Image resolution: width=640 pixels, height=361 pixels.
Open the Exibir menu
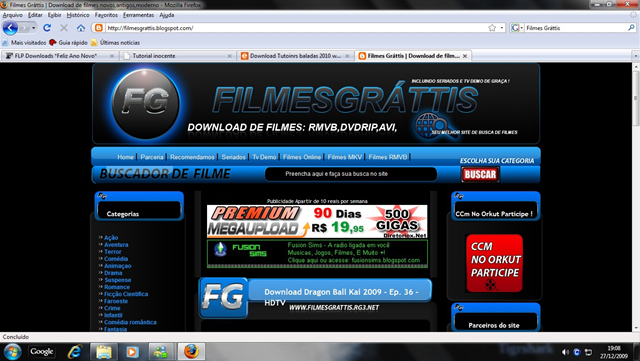54,15
